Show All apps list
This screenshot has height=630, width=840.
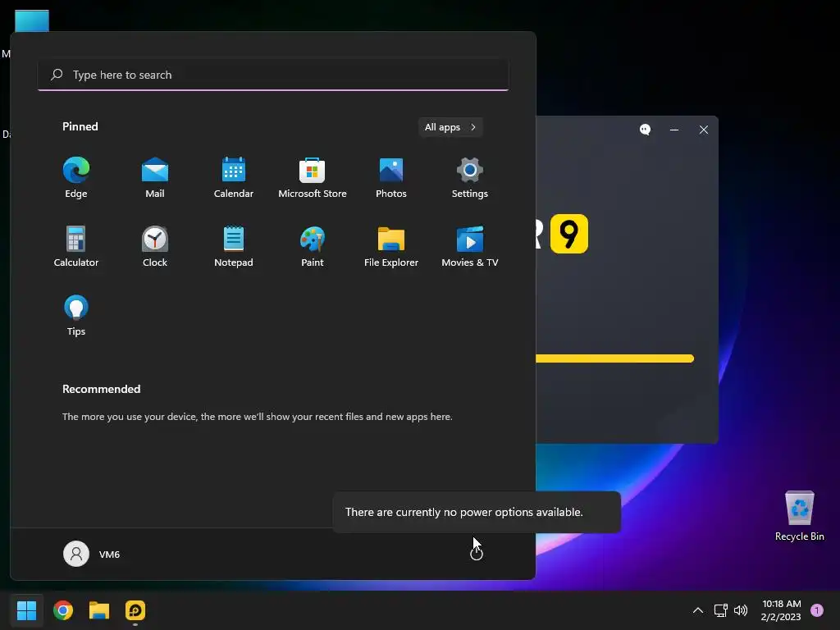point(450,127)
